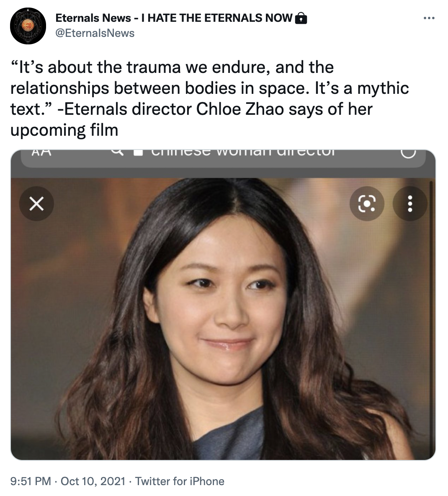
Task: Click the name Chloe Zhao in the tweet
Action: [240, 109]
